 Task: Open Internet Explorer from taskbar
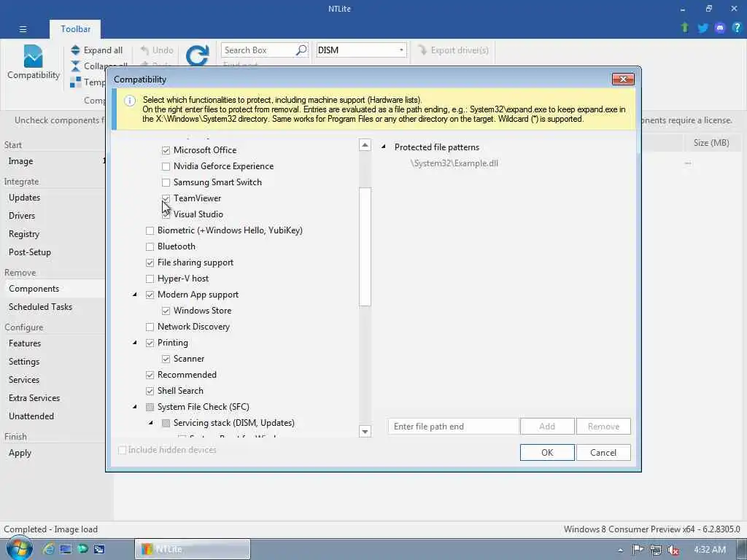(48, 549)
